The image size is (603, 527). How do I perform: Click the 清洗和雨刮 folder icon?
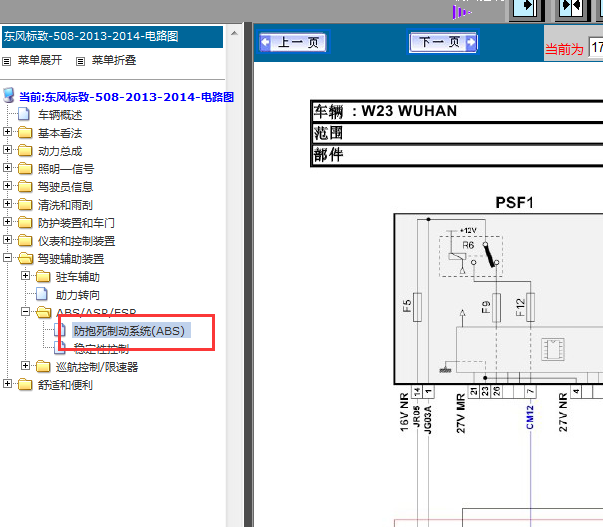click(x=25, y=204)
